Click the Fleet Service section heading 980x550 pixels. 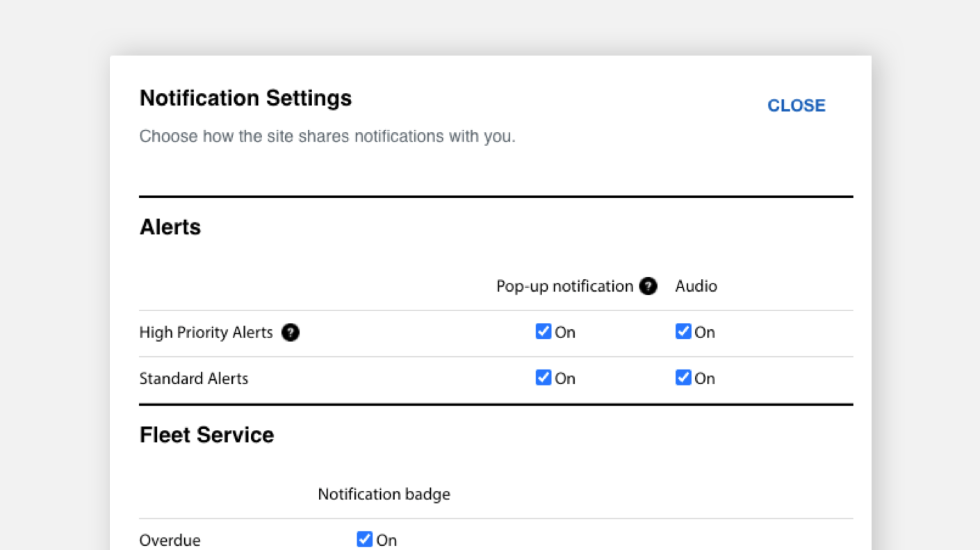pos(206,435)
